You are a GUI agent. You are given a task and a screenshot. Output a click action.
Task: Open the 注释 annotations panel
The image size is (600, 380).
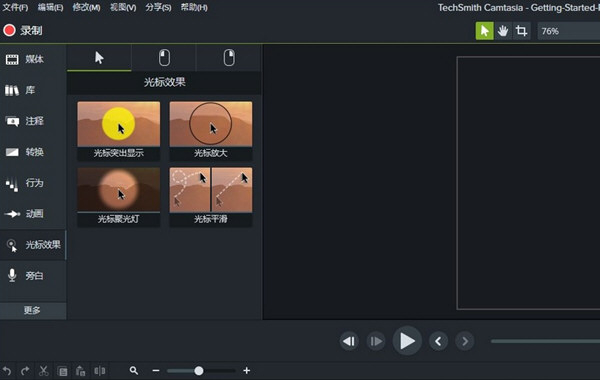(33, 121)
